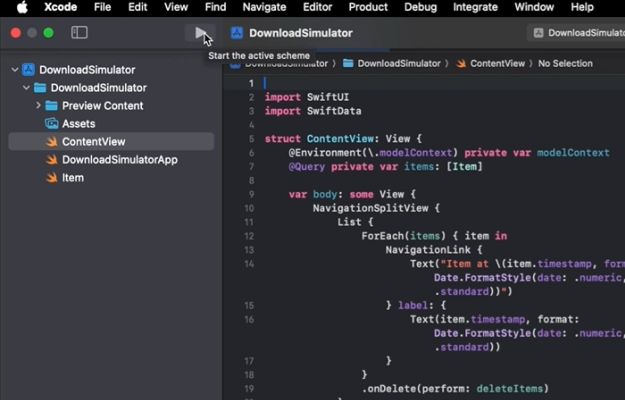This screenshot has height=400, width=625.
Task: Expand the Preview Content folder
Action: coord(38,106)
